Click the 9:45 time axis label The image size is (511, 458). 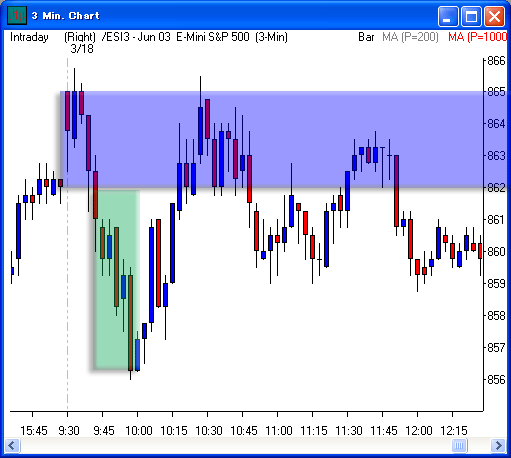tap(104, 431)
